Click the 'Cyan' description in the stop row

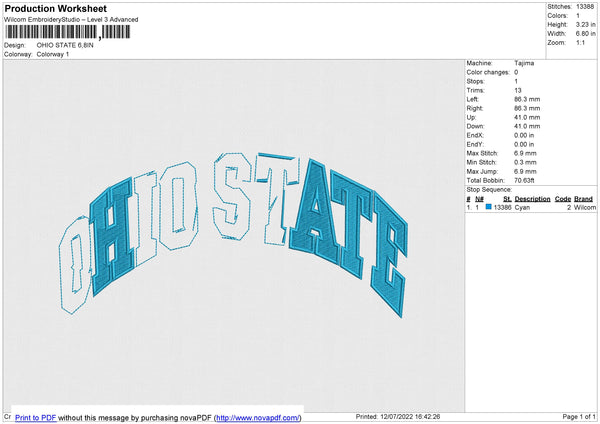click(x=522, y=207)
